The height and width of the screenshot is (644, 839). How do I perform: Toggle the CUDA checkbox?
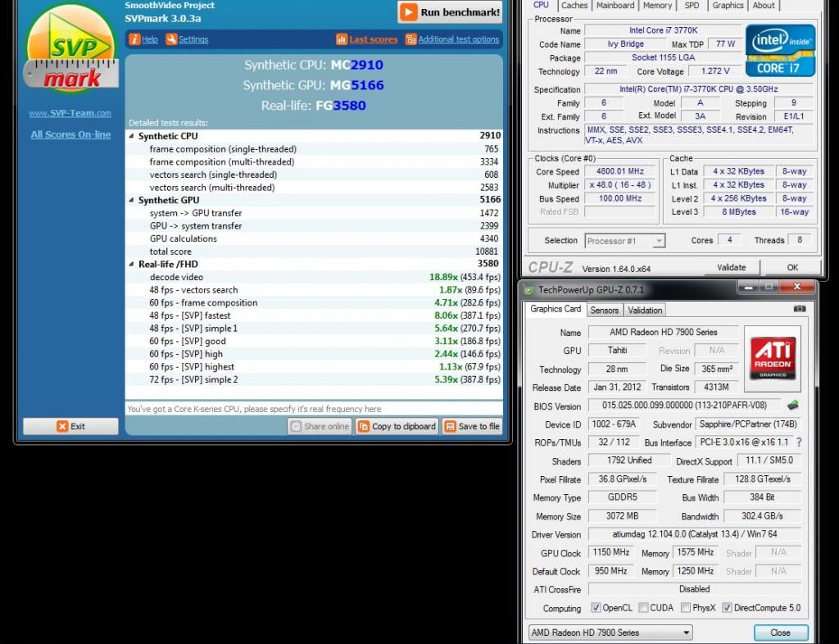(x=643, y=608)
